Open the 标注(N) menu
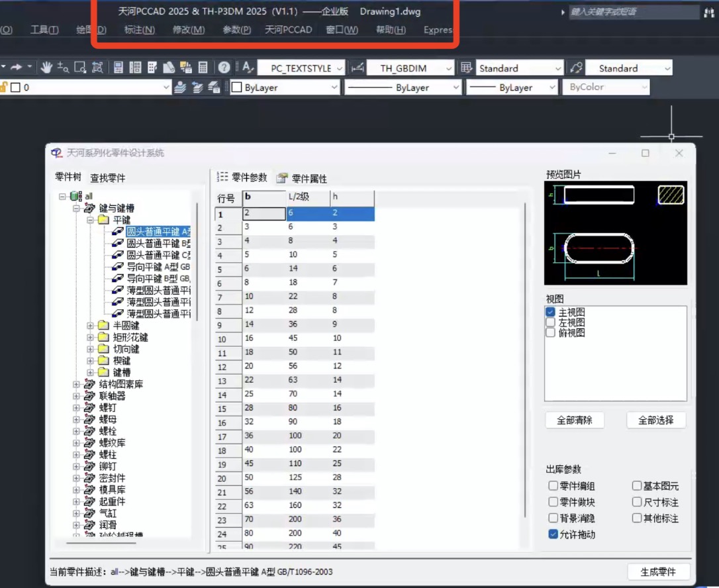Screen dimensions: 719x588 [x=140, y=30]
